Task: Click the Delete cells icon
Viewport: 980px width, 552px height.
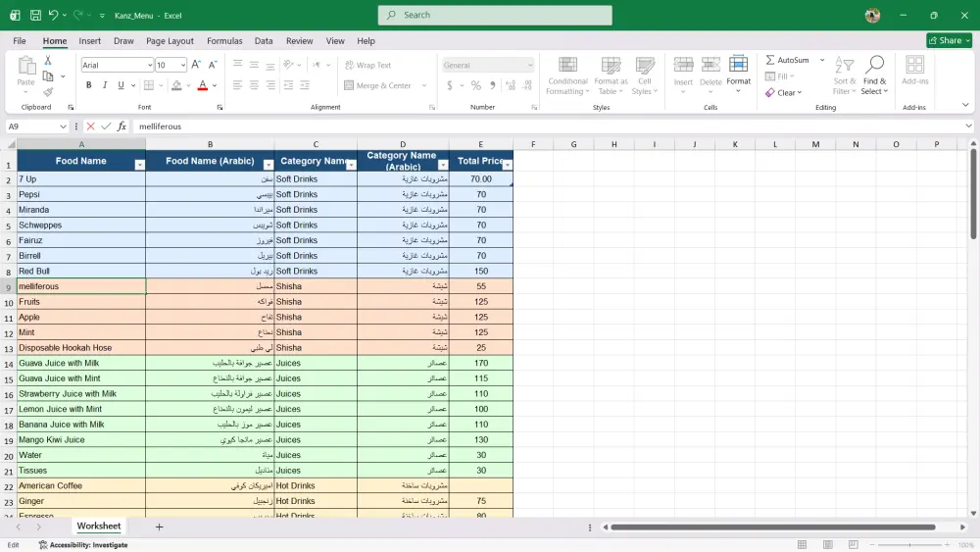Action: click(710, 65)
